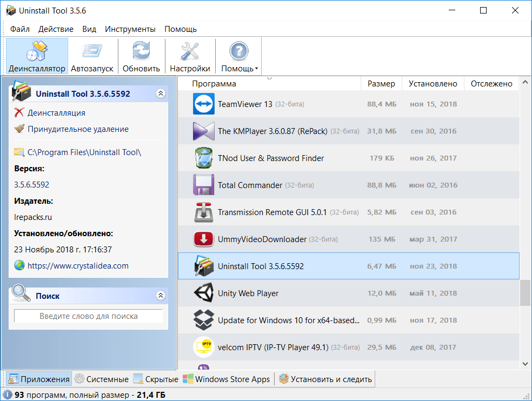532x401 pixels.
Task: Select the TeamViewer 13 row text
Action: (245, 104)
